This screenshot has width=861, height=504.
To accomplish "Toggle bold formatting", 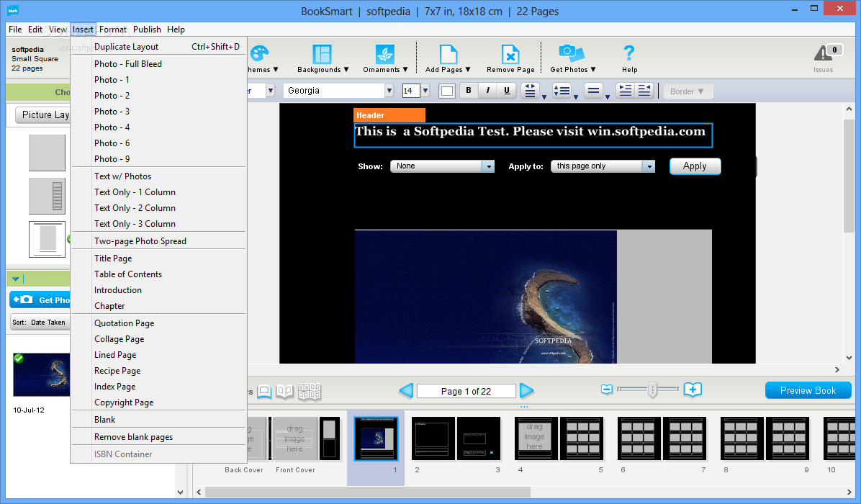I will tap(469, 91).
